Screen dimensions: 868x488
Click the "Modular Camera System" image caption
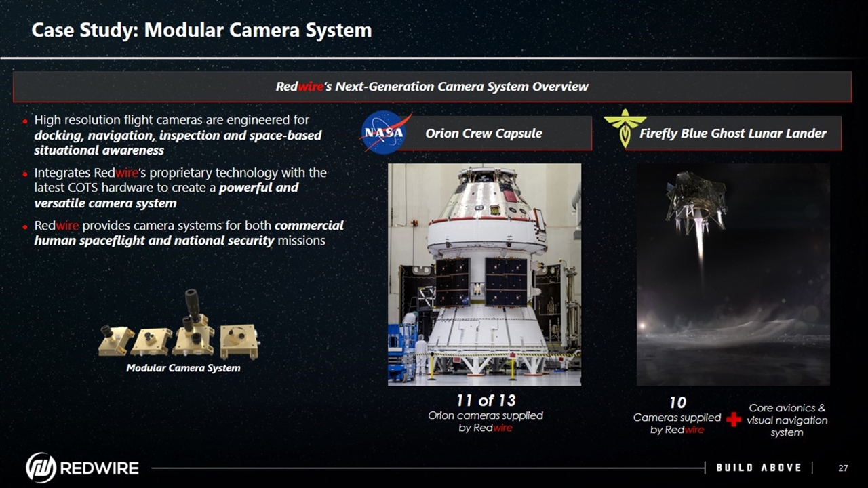[x=183, y=368]
